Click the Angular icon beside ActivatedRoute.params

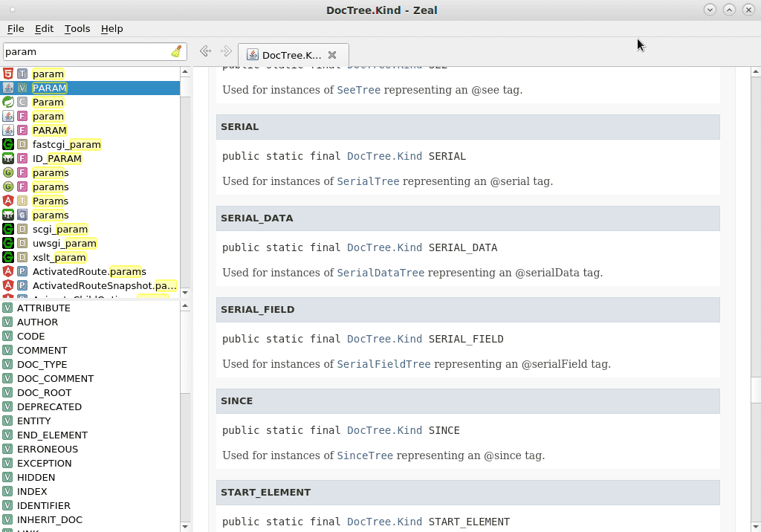click(7, 271)
